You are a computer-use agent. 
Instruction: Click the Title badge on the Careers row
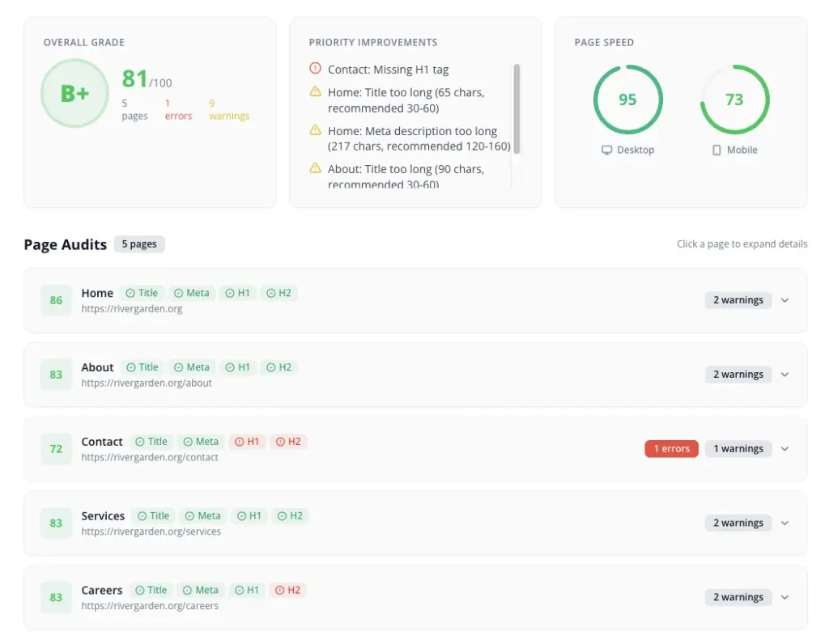coord(151,590)
